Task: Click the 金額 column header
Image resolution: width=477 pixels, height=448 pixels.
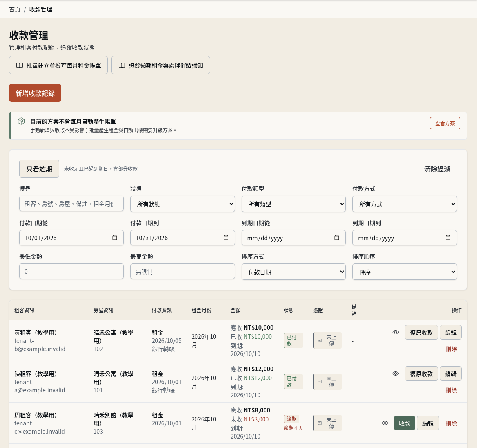Action: (235, 310)
